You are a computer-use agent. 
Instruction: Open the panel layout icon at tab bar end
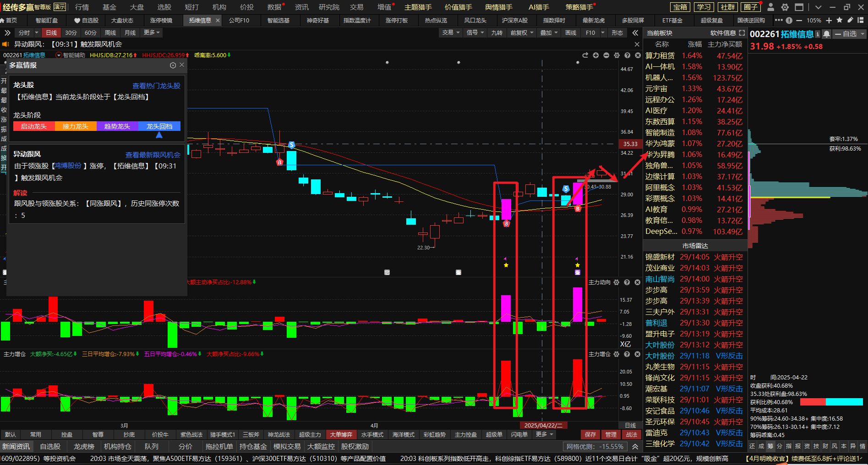[x=861, y=21]
